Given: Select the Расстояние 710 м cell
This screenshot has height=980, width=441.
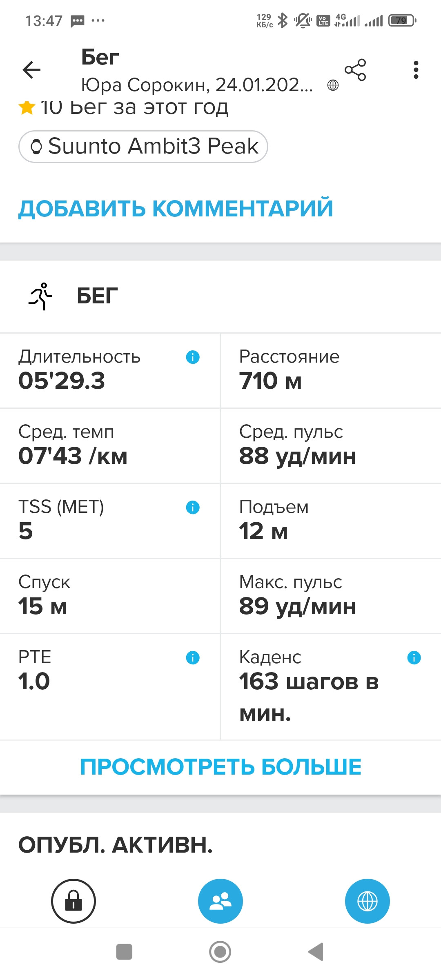Looking at the screenshot, I should [x=331, y=370].
